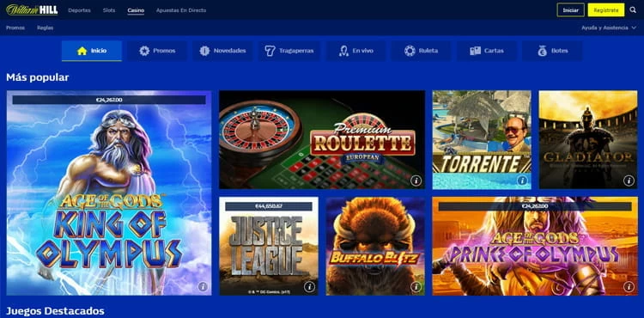Switch to the Promos category tab
The width and height of the screenshot is (644, 318).
click(157, 51)
